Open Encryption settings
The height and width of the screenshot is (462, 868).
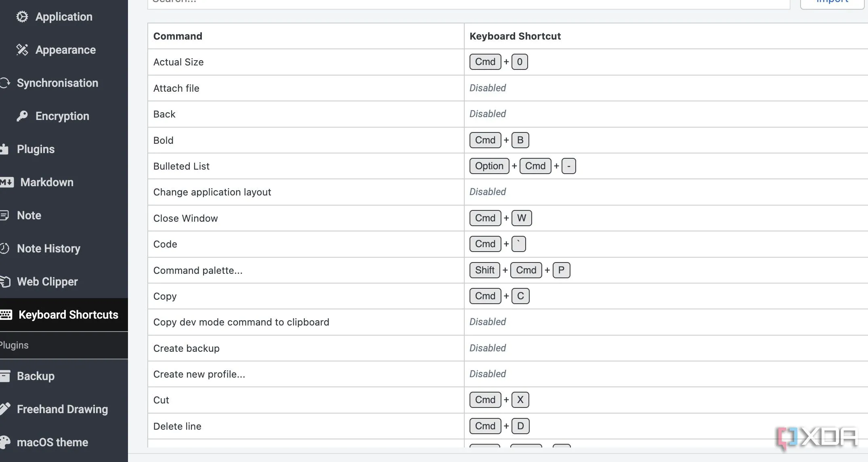tap(64, 116)
